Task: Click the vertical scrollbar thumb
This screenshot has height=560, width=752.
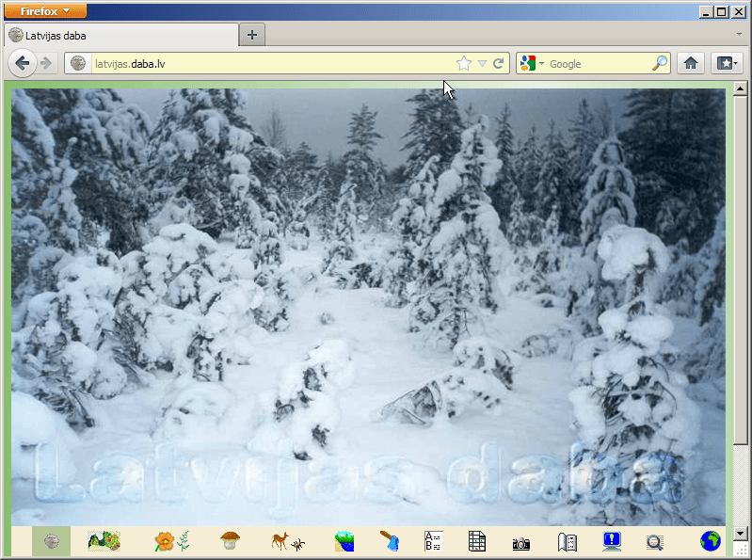Action: 740,270
